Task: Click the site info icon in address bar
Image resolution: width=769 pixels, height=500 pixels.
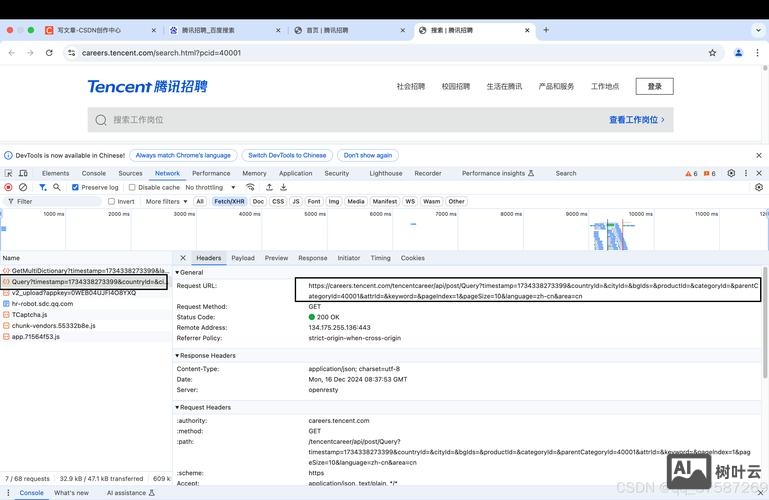Action: 72,53
